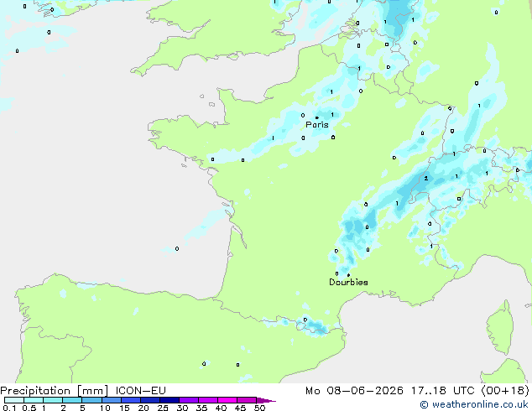Click the purple over-50 legend arrow tip
The width and height of the screenshot is (532, 411).
[266, 400]
